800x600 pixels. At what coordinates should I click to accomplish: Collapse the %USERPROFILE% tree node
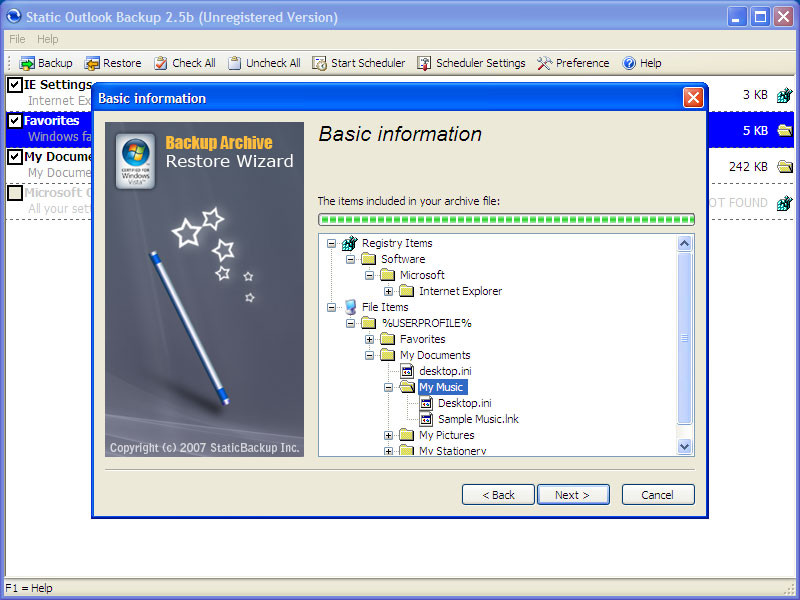[x=350, y=323]
